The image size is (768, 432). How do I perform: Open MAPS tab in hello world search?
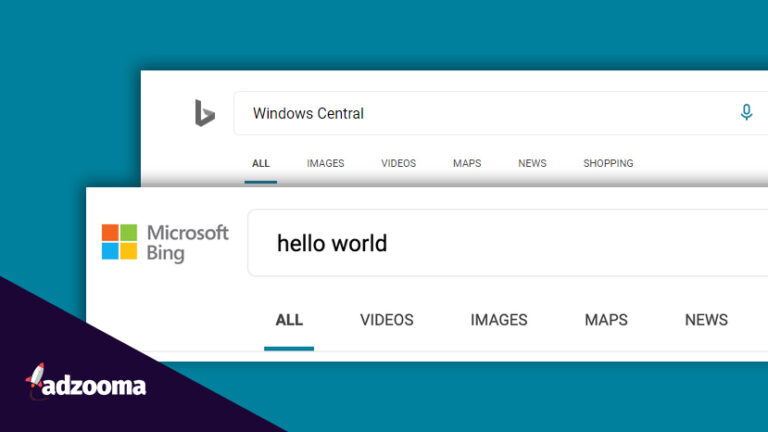pyautogui.click(x=606, y=320)
